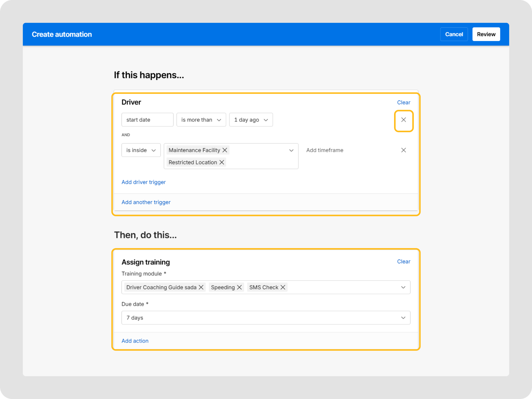The width and height of the screenshot is (532, 399).
Task: Remove Restricted Location tag
Action: point(222,162)
